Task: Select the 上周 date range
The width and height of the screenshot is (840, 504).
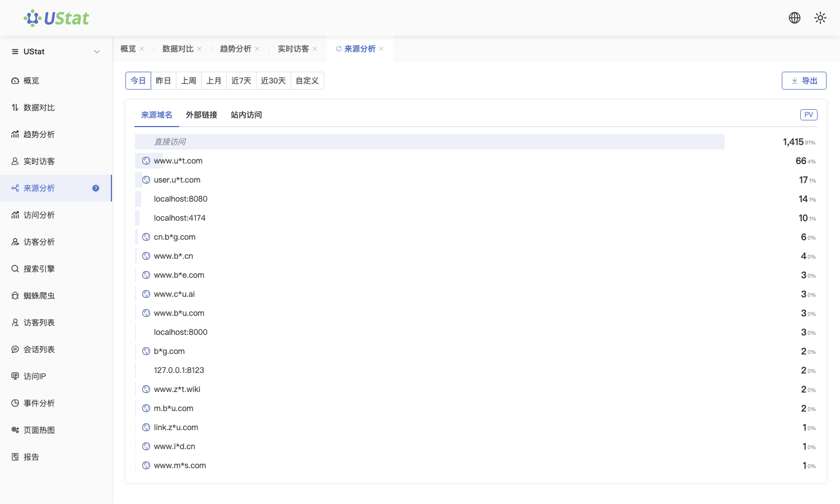Action: [189, 81]
